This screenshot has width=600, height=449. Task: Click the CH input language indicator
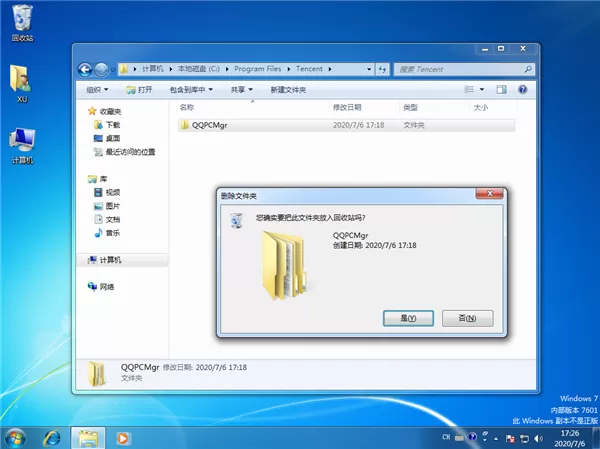[x=446, y=437]
